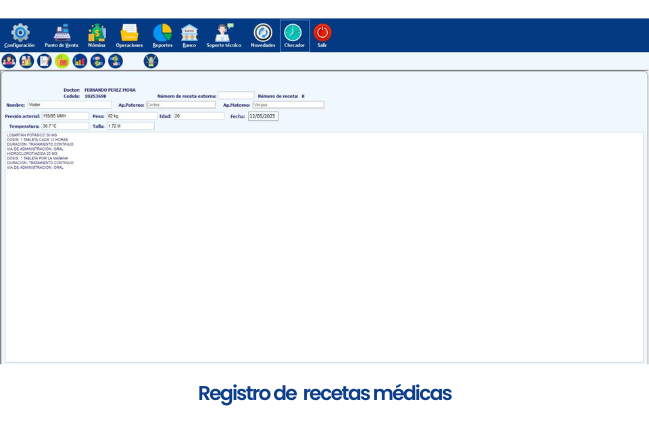649x427 pixels.
Task: Click the HIDROCLOROTIAZIDA 25 MG line
Action: click(x=32, y=154)
